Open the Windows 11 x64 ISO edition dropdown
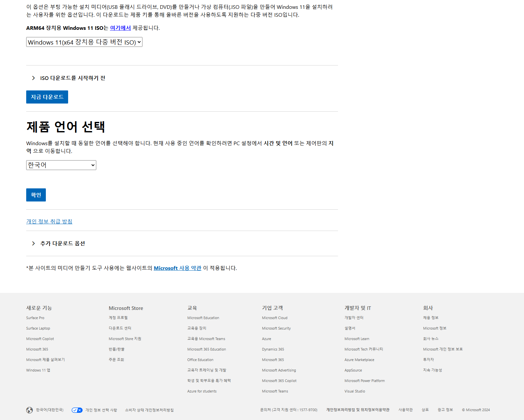This screenshot has width=524, height=420. tap(84, 42)
